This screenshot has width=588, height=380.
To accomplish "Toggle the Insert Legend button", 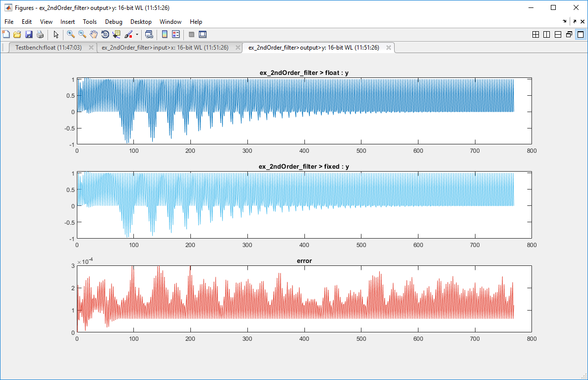I will [x=176, y=34].
